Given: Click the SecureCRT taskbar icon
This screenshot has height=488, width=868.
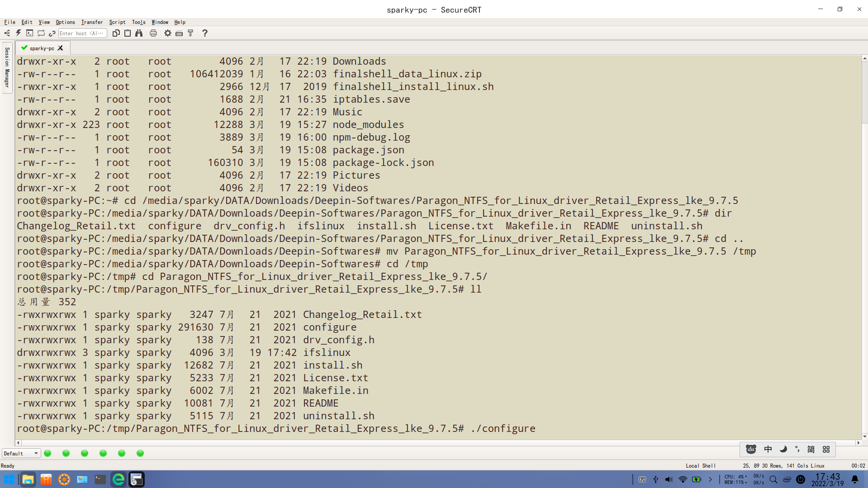Looking at the screenshot, I should pos(137,479).
